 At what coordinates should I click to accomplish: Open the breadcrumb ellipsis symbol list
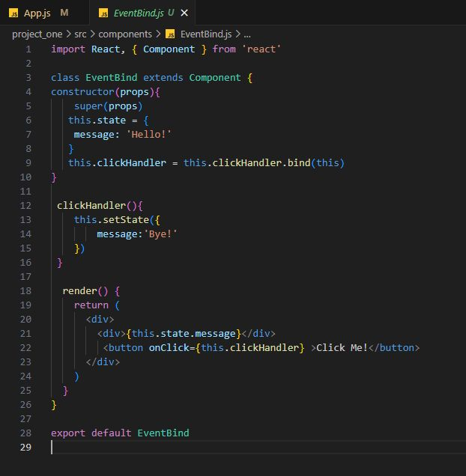[247, 34]
